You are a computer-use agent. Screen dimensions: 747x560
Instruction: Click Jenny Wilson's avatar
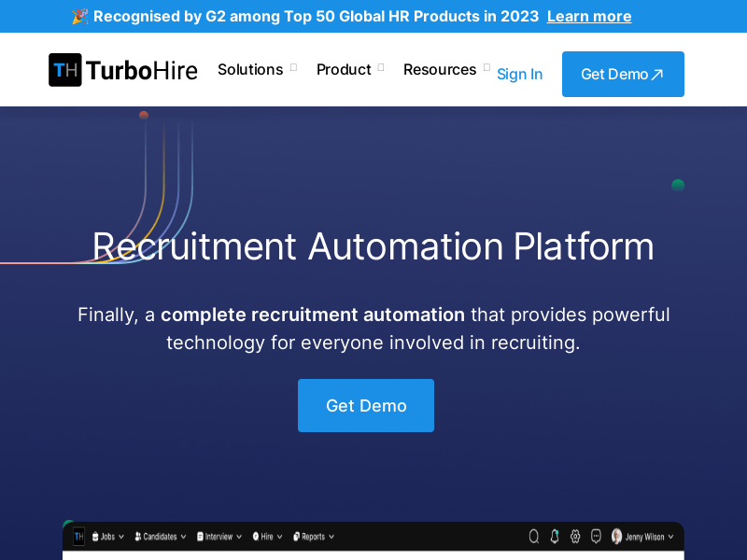tap(616, 536)
